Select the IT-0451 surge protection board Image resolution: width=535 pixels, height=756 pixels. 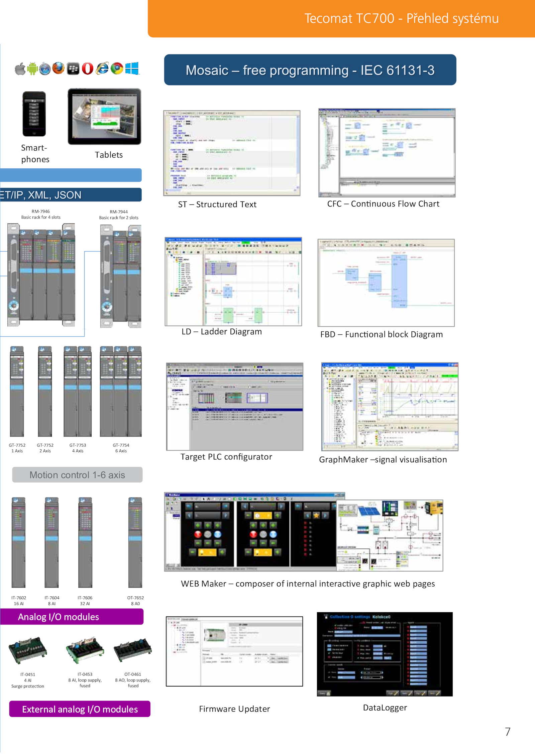[27, 650]
